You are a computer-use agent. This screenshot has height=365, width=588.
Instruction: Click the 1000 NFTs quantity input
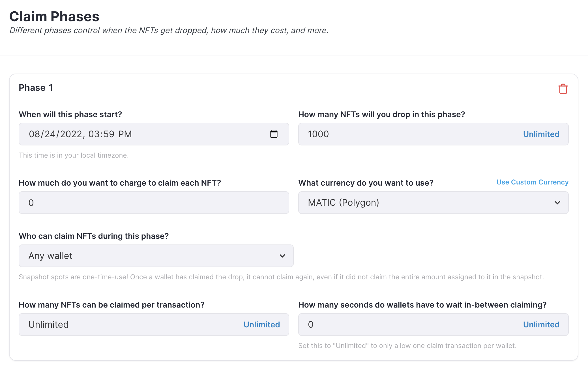(396, 134)
